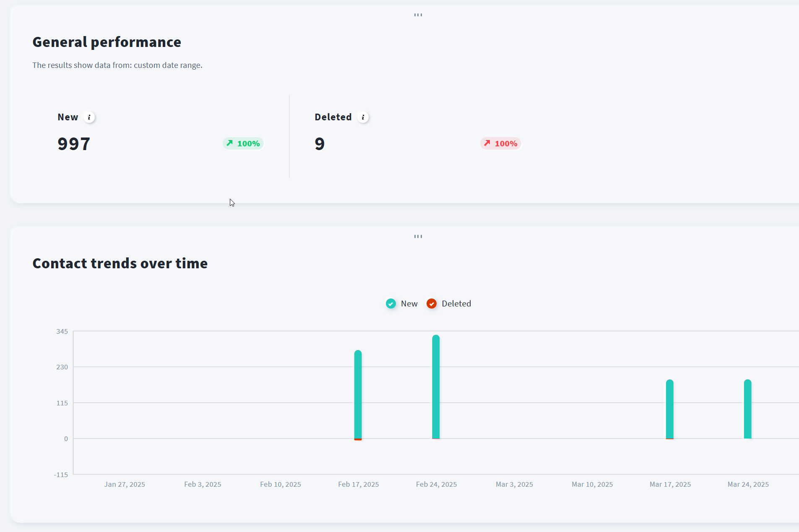This screenshot has width=799, height=532.
Task: Toggle the Deleted series in chart legend
Action: pyautogui.click(x=449, y=304)
